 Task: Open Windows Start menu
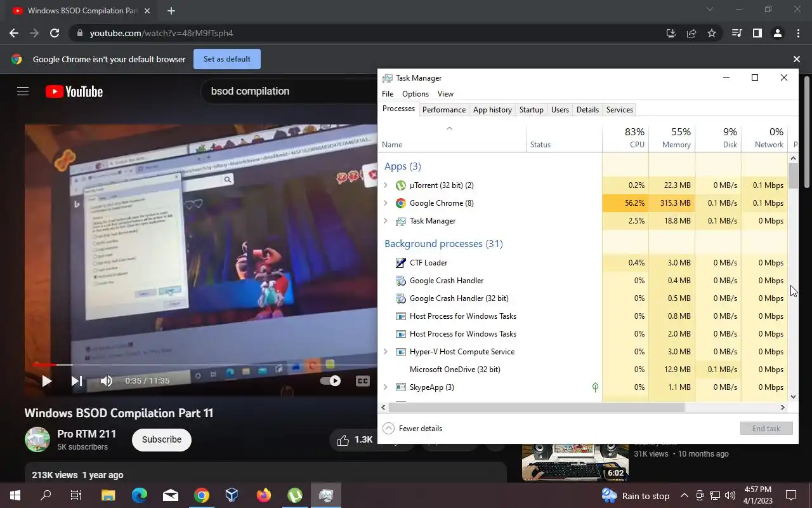15,495
